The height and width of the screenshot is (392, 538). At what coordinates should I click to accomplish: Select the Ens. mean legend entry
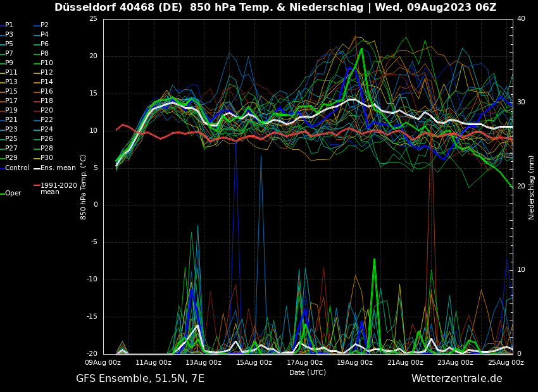58,168
